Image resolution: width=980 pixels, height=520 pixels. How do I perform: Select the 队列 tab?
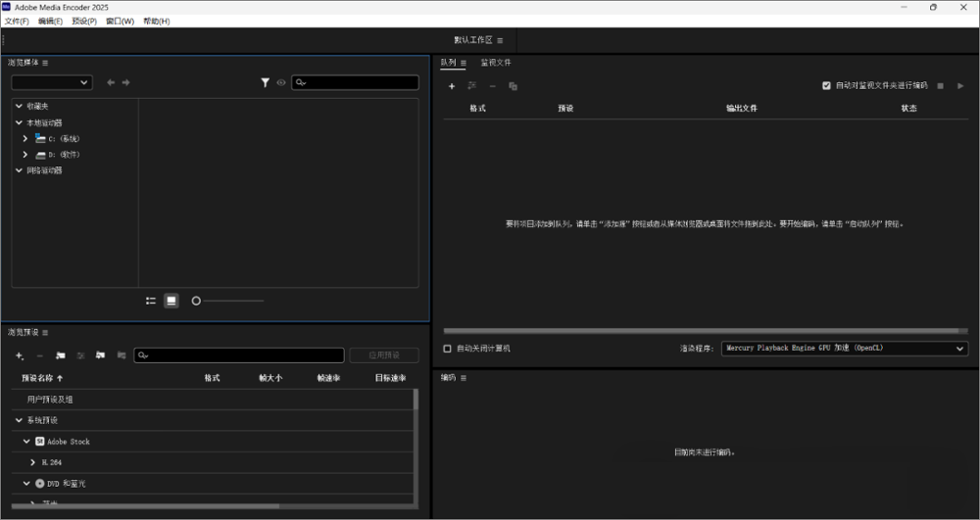pyautogui.click(x=448, y=63)
